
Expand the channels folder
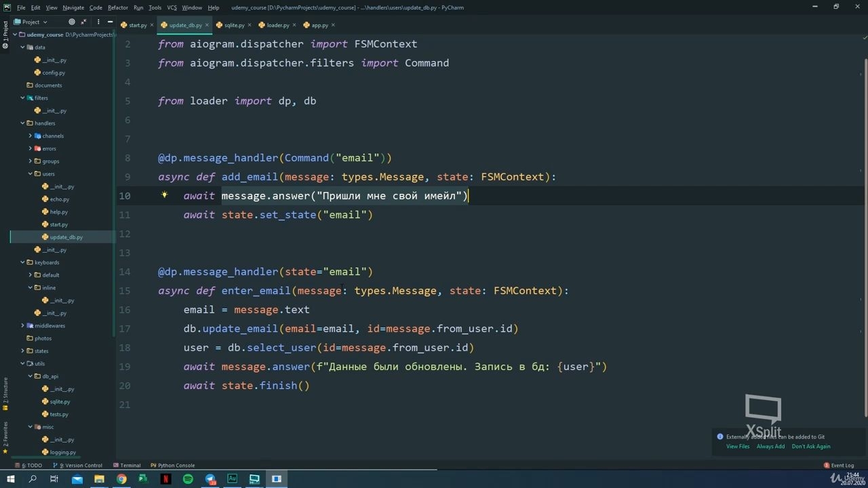pos(30,136)
